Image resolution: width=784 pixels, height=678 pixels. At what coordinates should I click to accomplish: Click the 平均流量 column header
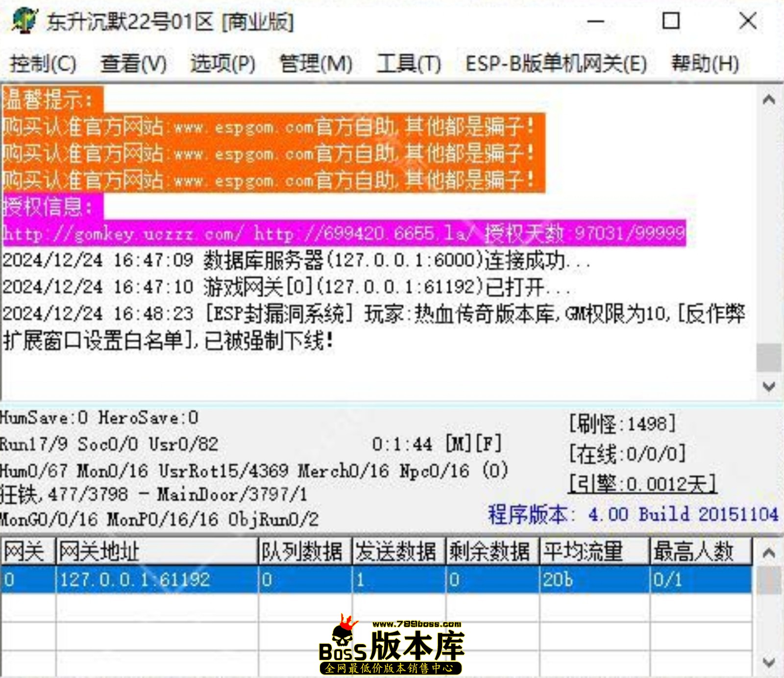(594, 552)
